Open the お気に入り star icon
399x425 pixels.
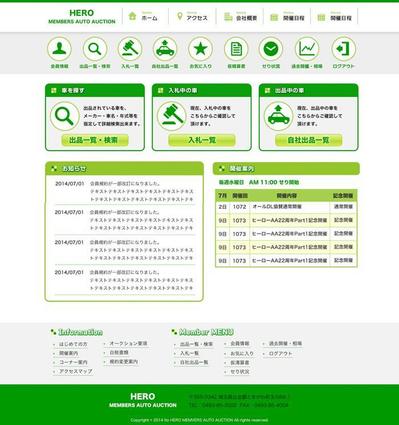(x=200, y=49)
